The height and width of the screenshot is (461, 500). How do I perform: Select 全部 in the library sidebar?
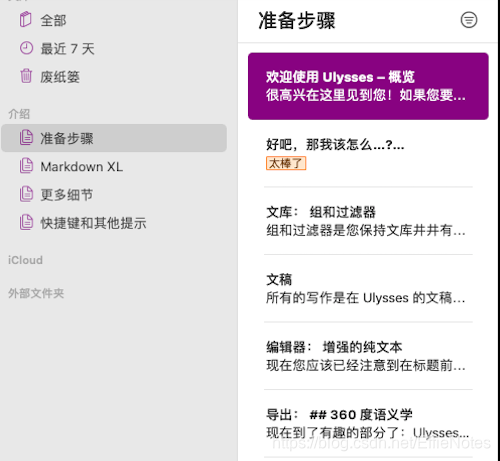(53, 20)
